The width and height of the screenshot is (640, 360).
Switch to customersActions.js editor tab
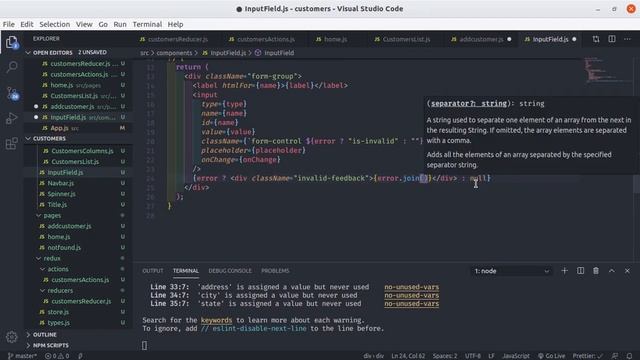(x=266, y=39)
